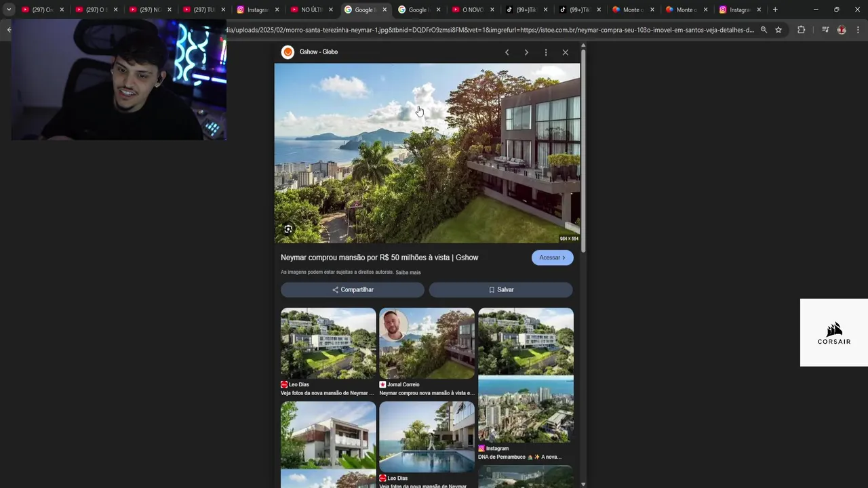Open the Jornal Correio thumbnail
Screen dimensions: 868x488
pos(427,344)
